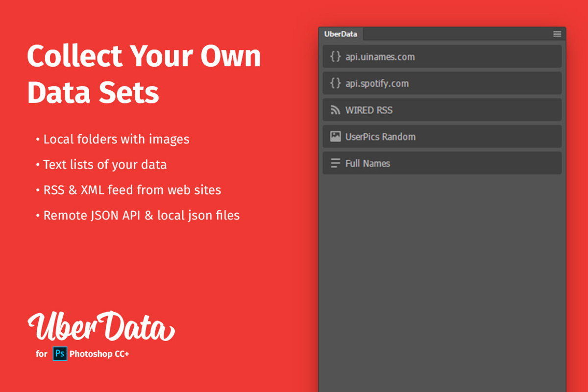Screen dimensions: 588x392
Task: Click the 'Photoshop CC+' label
Action: click(x=99, y=354)
